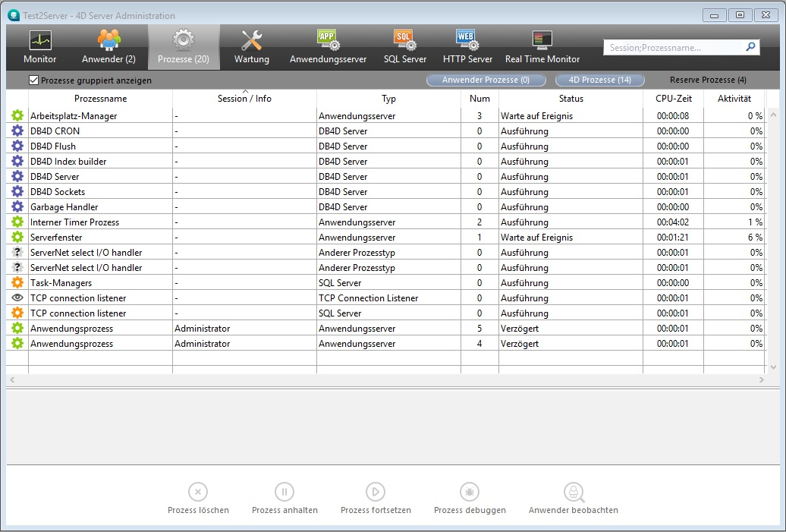Viewport: 786px width, 532px height.
Task: Click Reserve Prozesse (4) label
Action: pos(707,80)
